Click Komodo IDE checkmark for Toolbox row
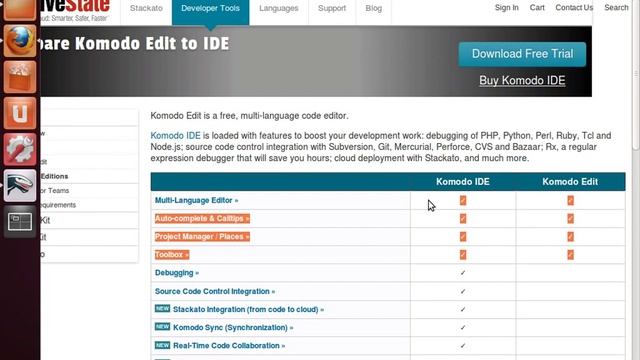Screen dimensions: 640x360 [x=462, y=255]
